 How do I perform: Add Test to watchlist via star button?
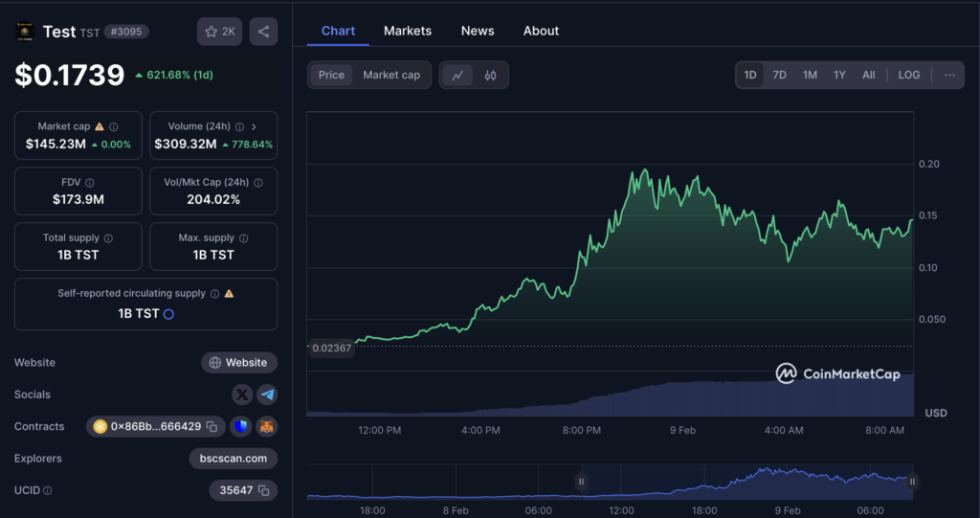click(x=219, y=32)
